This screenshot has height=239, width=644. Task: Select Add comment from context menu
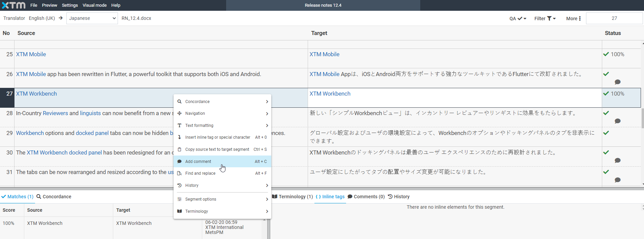(x=222, y=162)
